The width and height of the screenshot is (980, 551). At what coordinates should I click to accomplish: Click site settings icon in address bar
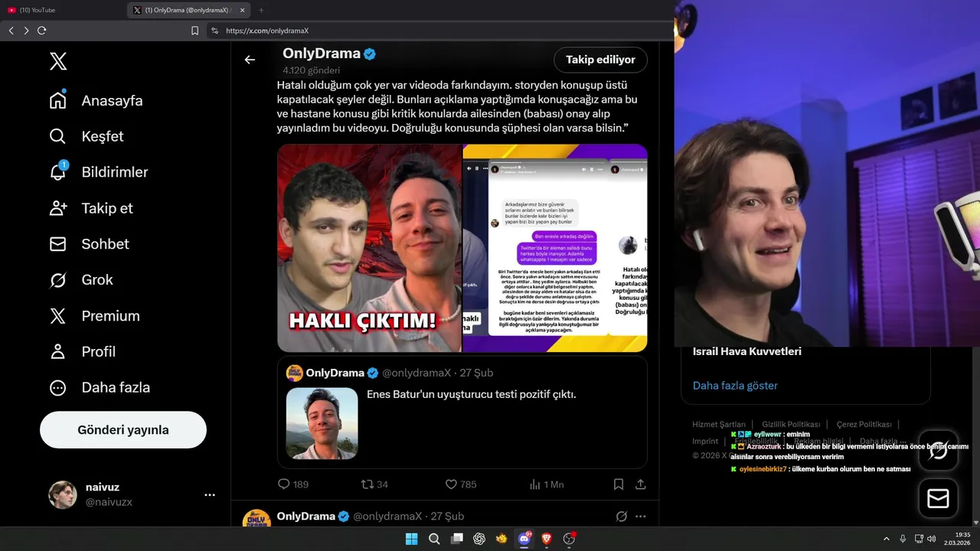pyautogui.click(x=214, y=31)
